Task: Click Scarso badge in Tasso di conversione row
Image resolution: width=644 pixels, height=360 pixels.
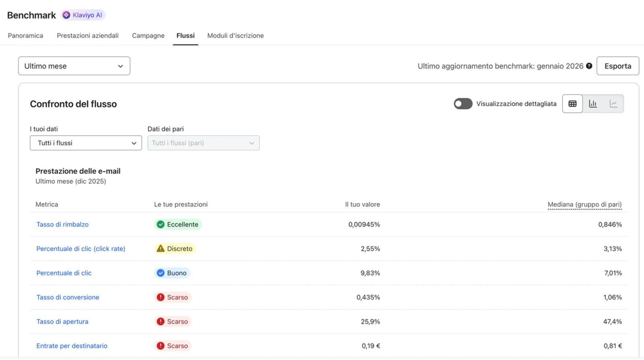Action: [173, 297]
